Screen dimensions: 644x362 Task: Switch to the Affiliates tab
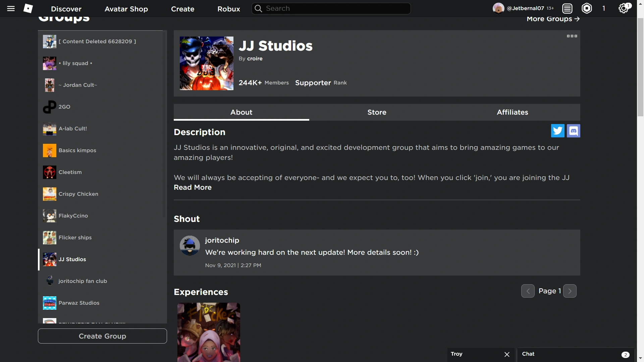pos(512,112)
